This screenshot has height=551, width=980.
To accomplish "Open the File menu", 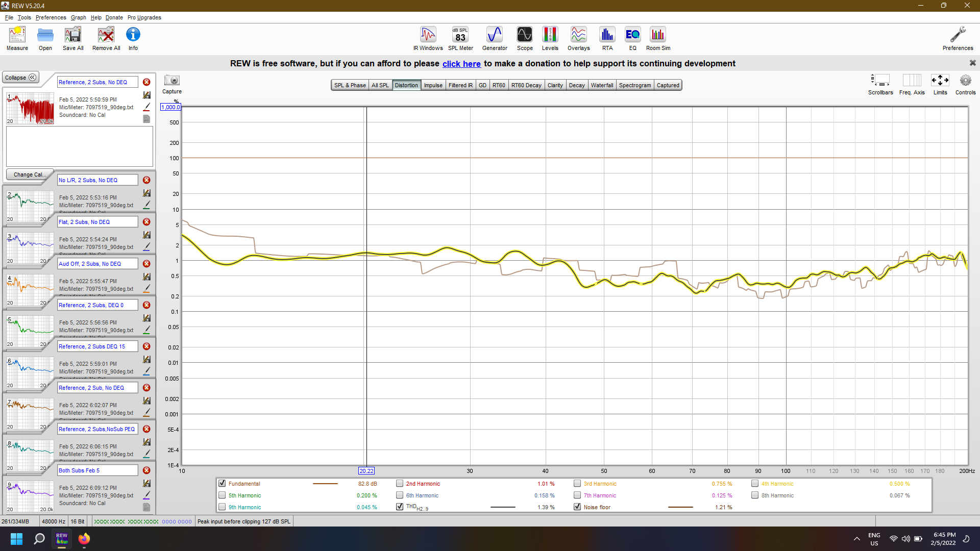I will [x=9, y=17].
